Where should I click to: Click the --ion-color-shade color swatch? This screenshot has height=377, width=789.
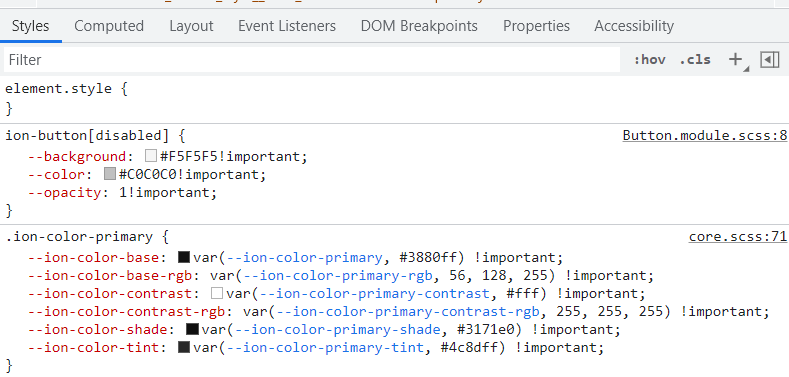click(x=192, y=330)
